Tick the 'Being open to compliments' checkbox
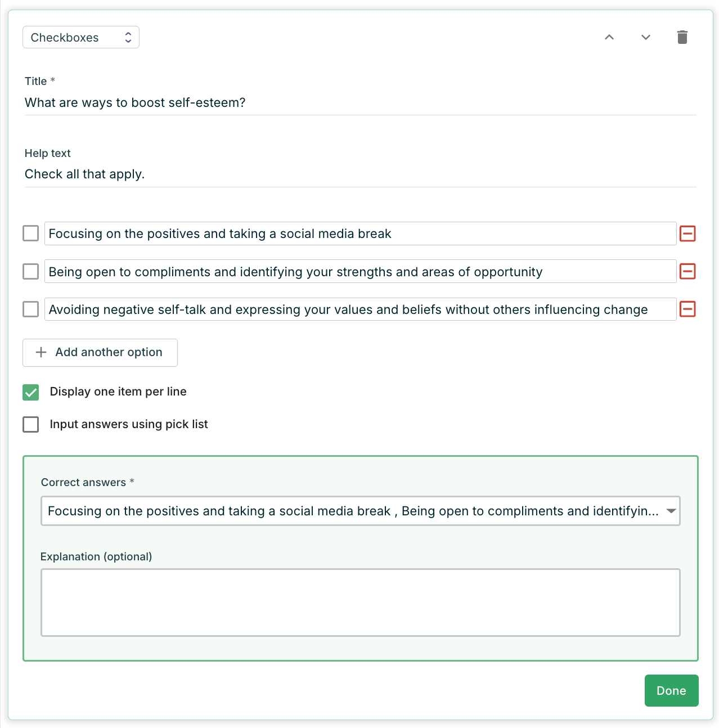719x728 pixels. click(x=31, y=271)
